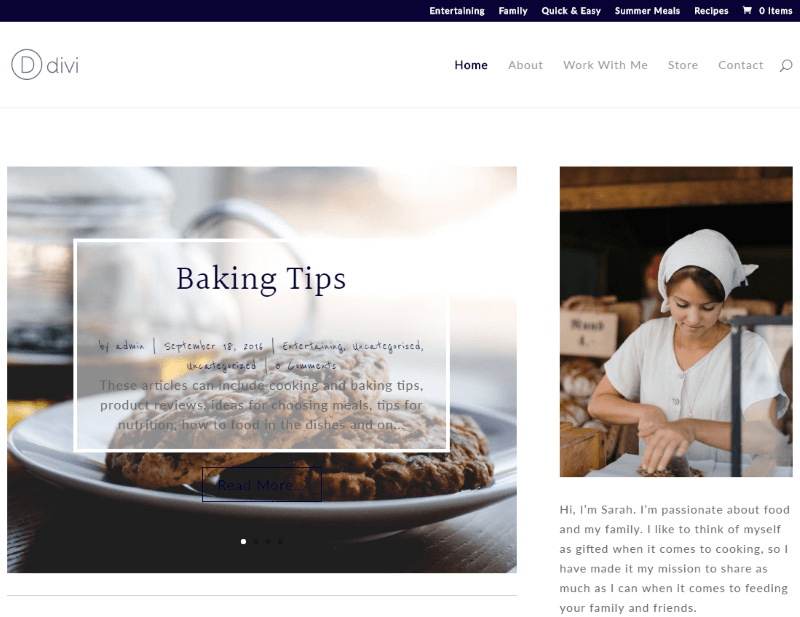Open the Contact page
Image resolution: width=800 pixels, height=617 pixels.
(740, 65)
